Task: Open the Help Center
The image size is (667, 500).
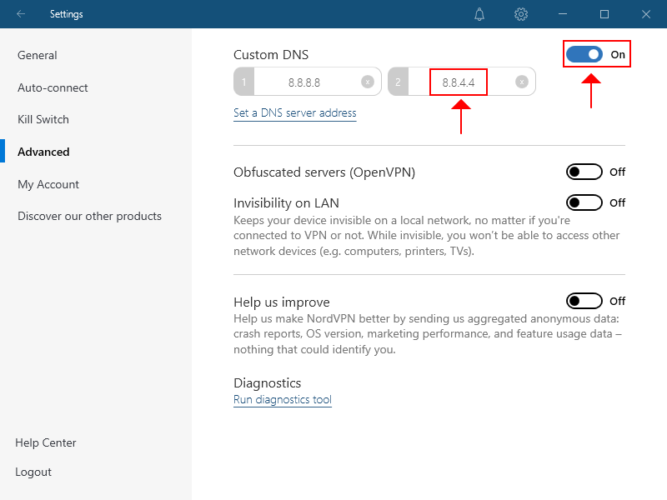Action: coord(46,443)
